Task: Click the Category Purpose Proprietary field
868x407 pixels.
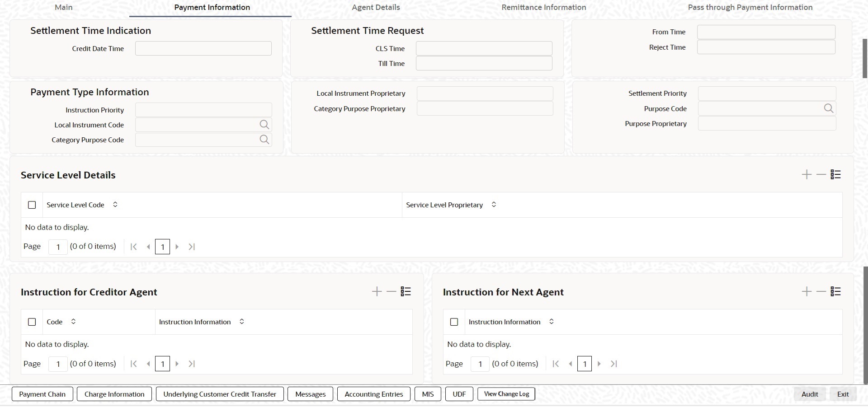Action: (485, 108)
